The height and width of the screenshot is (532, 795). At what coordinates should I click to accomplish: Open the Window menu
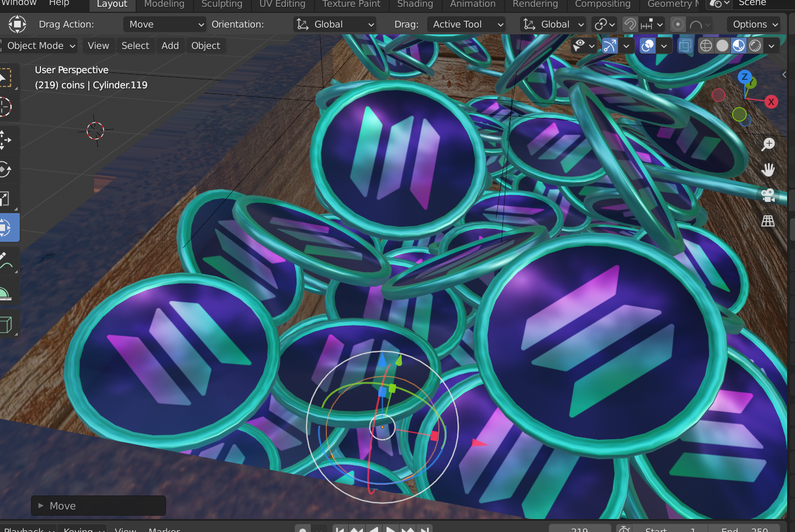pyautogui.click(x=19, y=3)
